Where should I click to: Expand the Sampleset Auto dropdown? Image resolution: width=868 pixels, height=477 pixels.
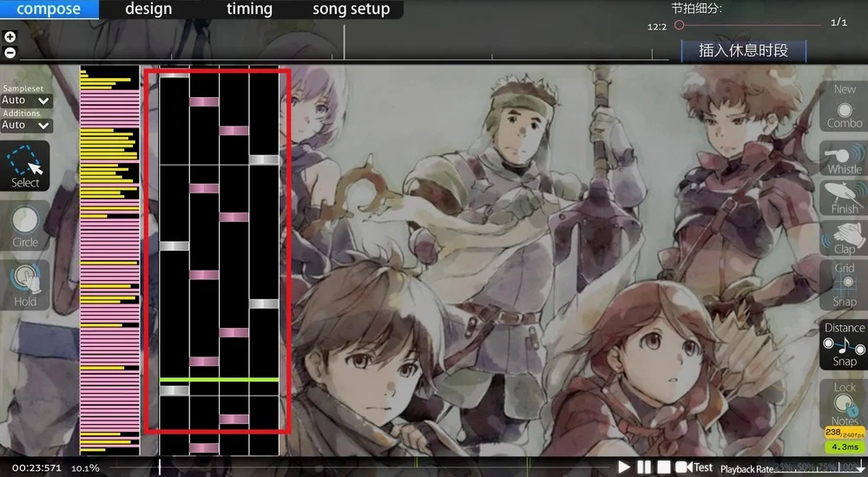(27, 100)
